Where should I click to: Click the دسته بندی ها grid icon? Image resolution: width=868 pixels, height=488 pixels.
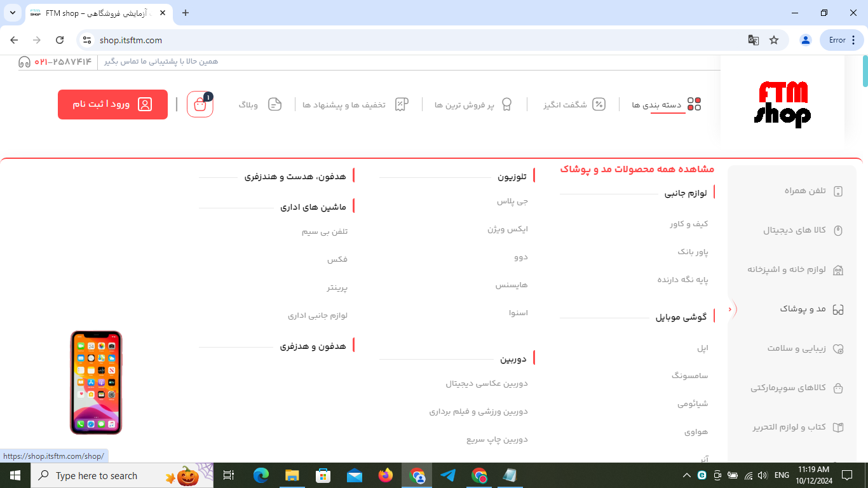pyautogui.click(x=695, y=104)
